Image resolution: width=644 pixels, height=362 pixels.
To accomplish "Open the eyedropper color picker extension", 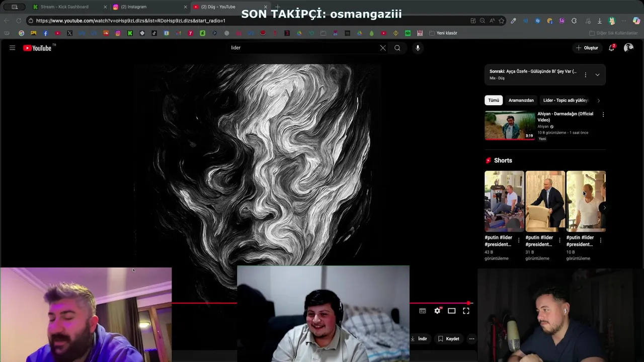I will pyautogui.click(x=513, y=21).
